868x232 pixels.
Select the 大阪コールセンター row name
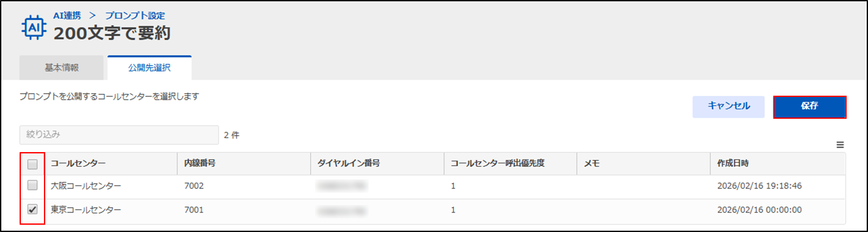coord(86,186)
